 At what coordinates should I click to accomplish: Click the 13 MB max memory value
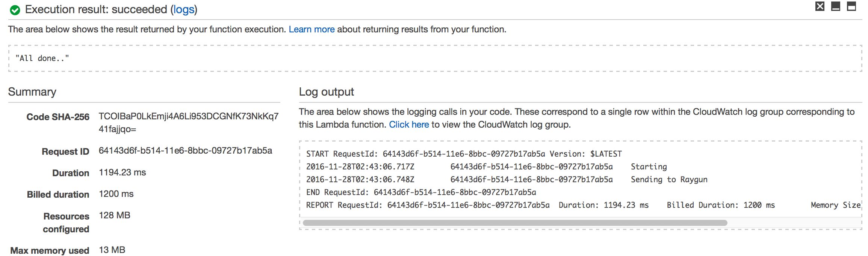(x=112, y=250)
